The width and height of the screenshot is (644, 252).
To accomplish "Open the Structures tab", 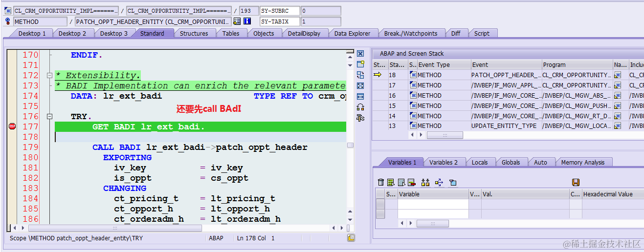I will [194, 33].
